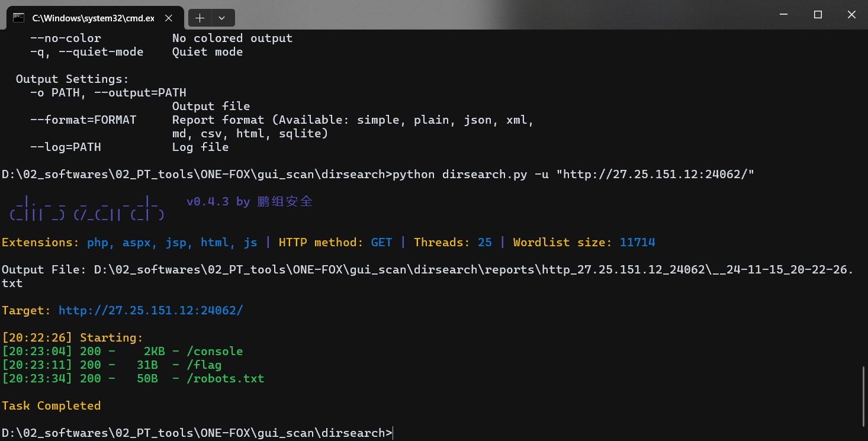868x441 pixels.
Task: Click the python dirsearch.py command line
Action: coord(574,175)
